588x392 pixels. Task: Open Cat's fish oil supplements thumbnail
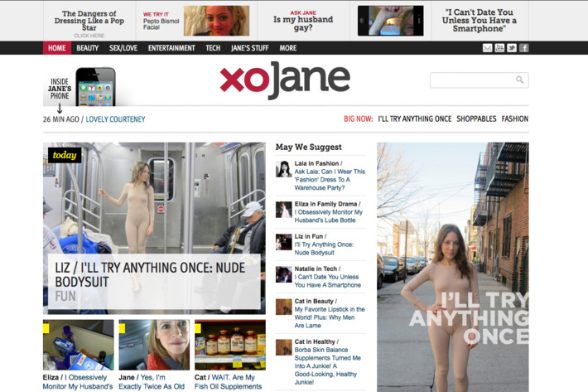230,345
